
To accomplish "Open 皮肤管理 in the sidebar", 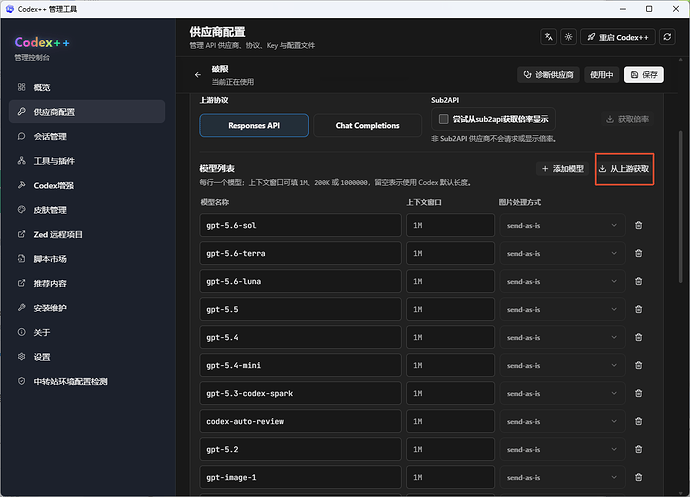I will click(x=87, y=210).
